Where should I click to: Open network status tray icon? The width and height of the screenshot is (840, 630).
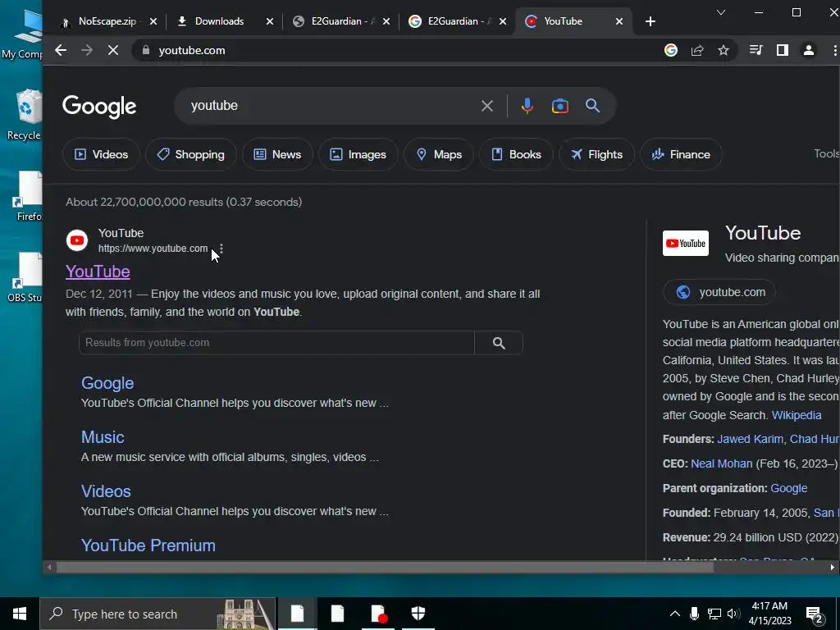[x=714, y=614]
